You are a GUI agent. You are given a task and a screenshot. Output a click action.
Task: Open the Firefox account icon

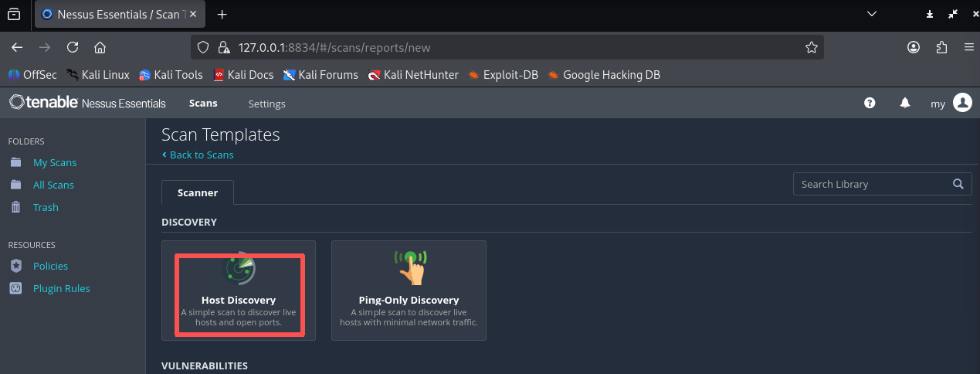[914, 47]
